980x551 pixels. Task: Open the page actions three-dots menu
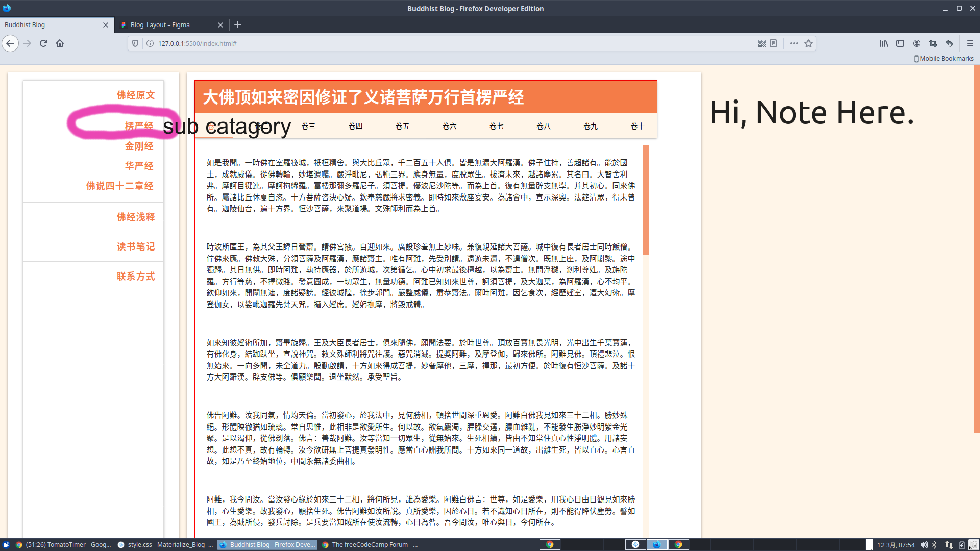[x=794, y=43]
